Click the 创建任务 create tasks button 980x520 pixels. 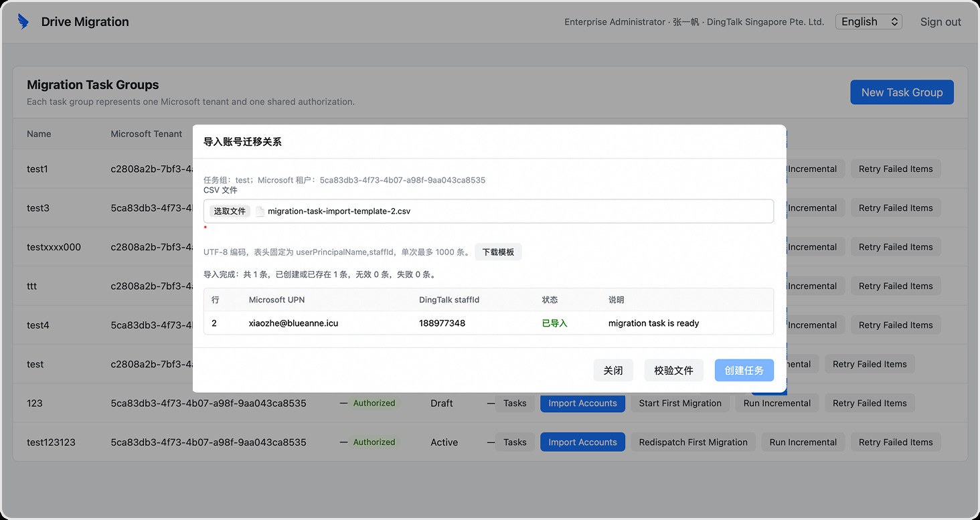744,370
